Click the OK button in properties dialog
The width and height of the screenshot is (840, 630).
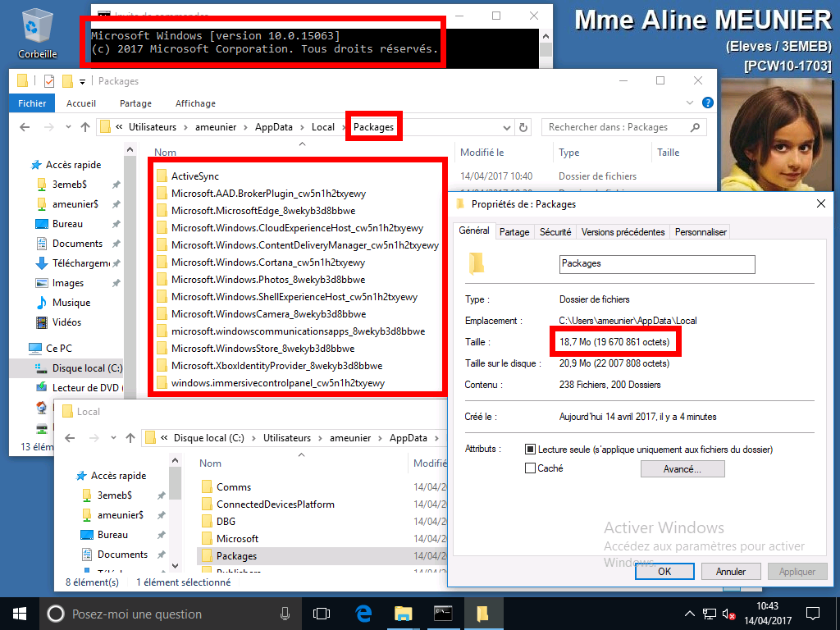pyautogui.click(x=664, y=571)
